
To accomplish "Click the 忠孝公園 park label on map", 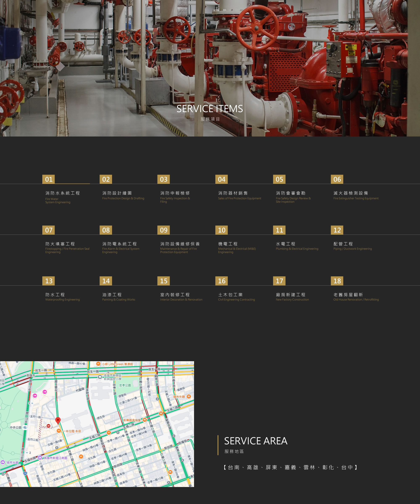I will [x=125, y=385].
